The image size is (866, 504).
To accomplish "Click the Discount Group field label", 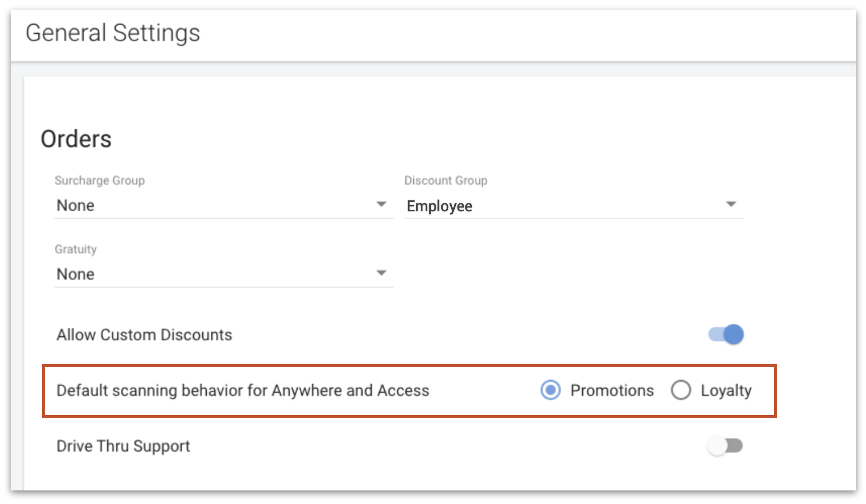I will click(x=446, y=180).
